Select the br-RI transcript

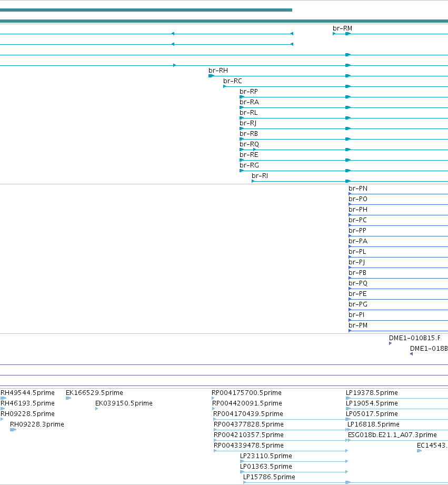coord(260,176)
